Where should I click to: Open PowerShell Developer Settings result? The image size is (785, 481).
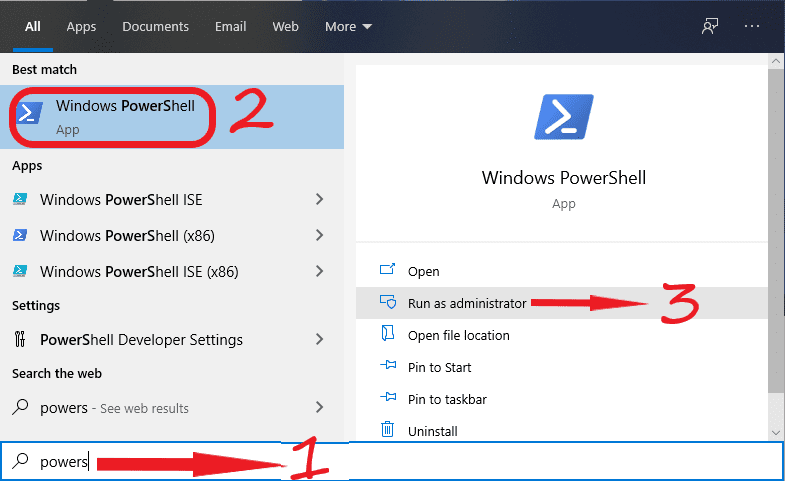(172, 340)
